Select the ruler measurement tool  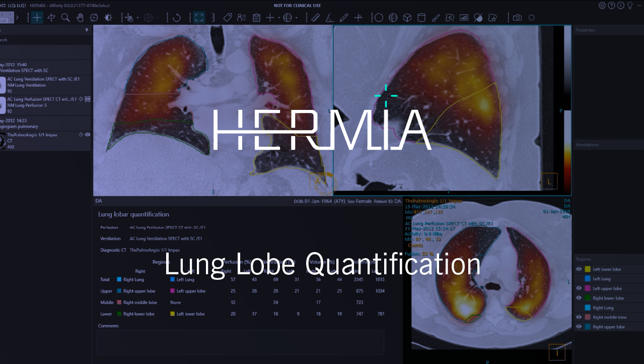(315, 18)
